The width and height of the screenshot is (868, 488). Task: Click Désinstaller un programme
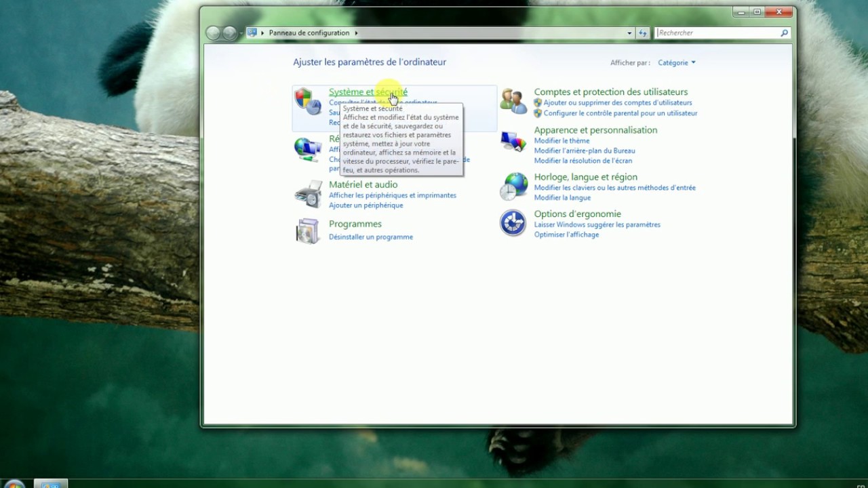point(371,237)
